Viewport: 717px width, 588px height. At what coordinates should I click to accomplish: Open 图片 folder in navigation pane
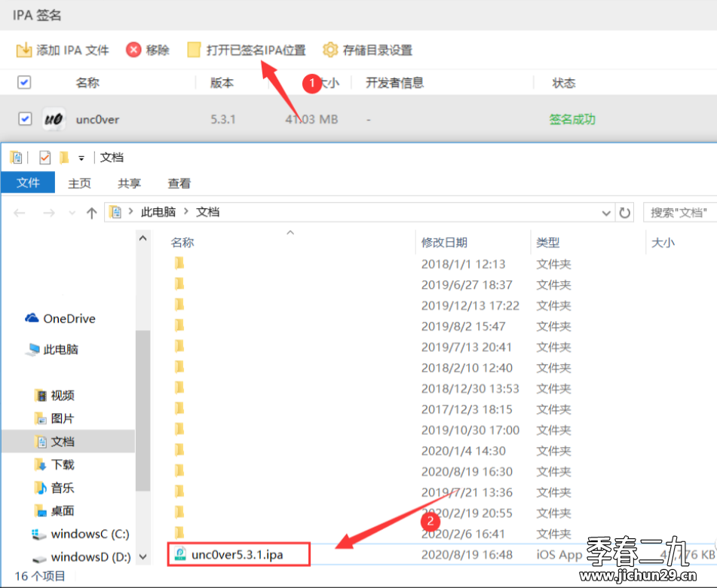(x=54, y=418)
